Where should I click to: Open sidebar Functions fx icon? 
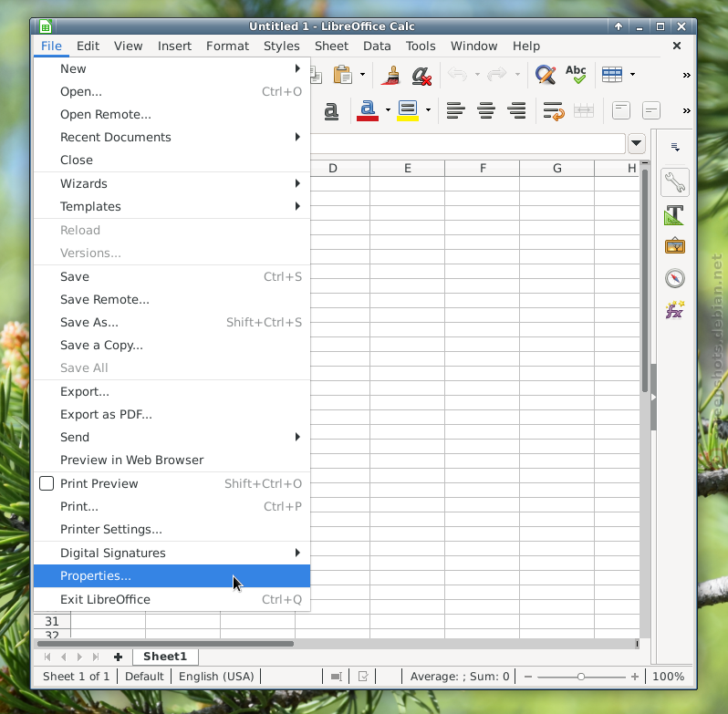(674, 310)
